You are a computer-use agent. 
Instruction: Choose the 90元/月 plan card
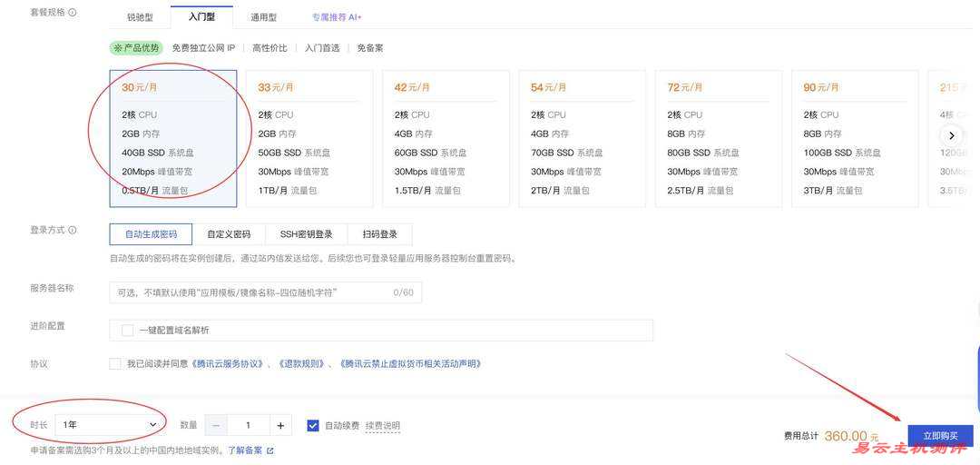click(x=855, y=138)
